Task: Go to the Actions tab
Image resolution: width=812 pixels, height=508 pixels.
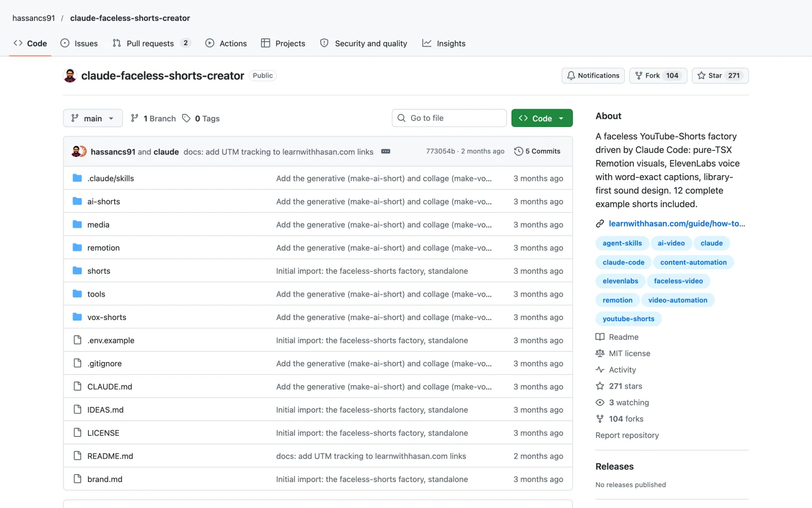Action: pyautogui.click(x=226, y=43)
